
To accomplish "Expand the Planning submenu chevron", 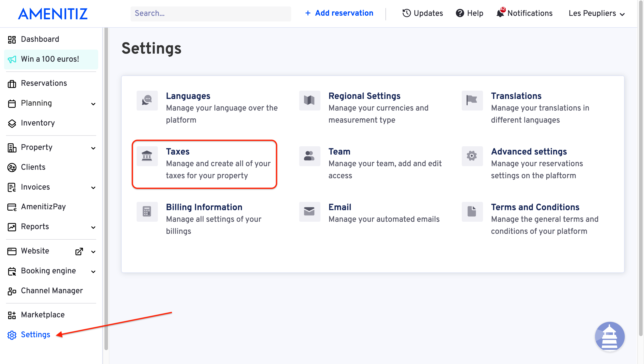I will point(93,104).
